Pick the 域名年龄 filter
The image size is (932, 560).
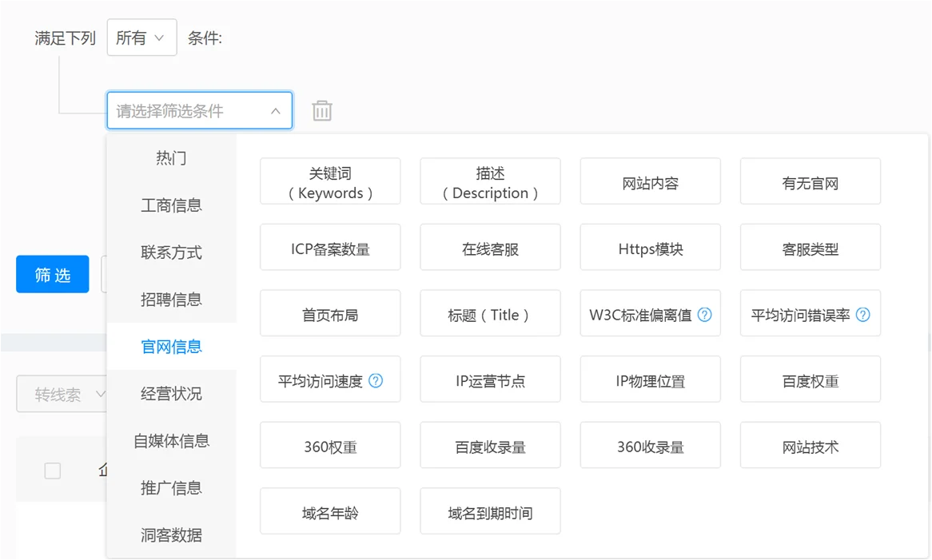pyautogui.click(x=330, y=510)
